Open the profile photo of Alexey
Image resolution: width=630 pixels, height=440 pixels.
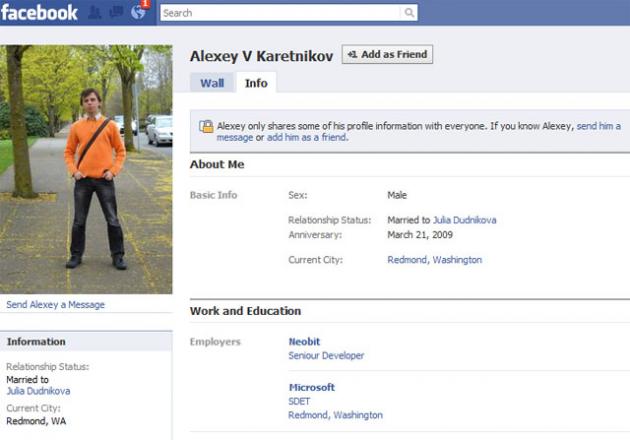point(86,169)
